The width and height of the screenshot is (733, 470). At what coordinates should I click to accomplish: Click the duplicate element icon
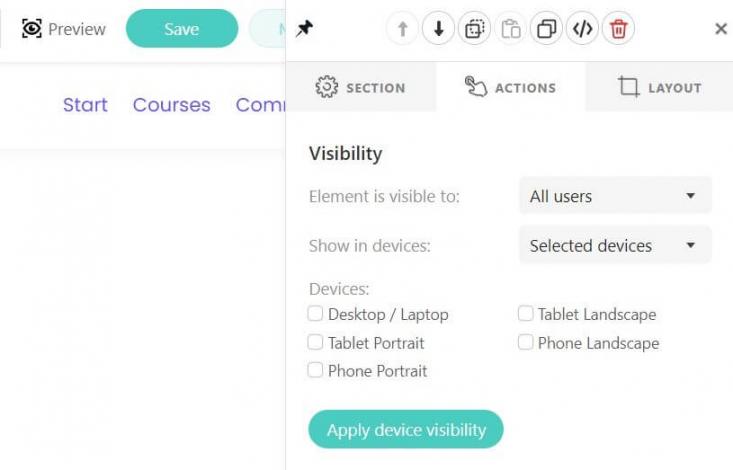coord(546,29)
